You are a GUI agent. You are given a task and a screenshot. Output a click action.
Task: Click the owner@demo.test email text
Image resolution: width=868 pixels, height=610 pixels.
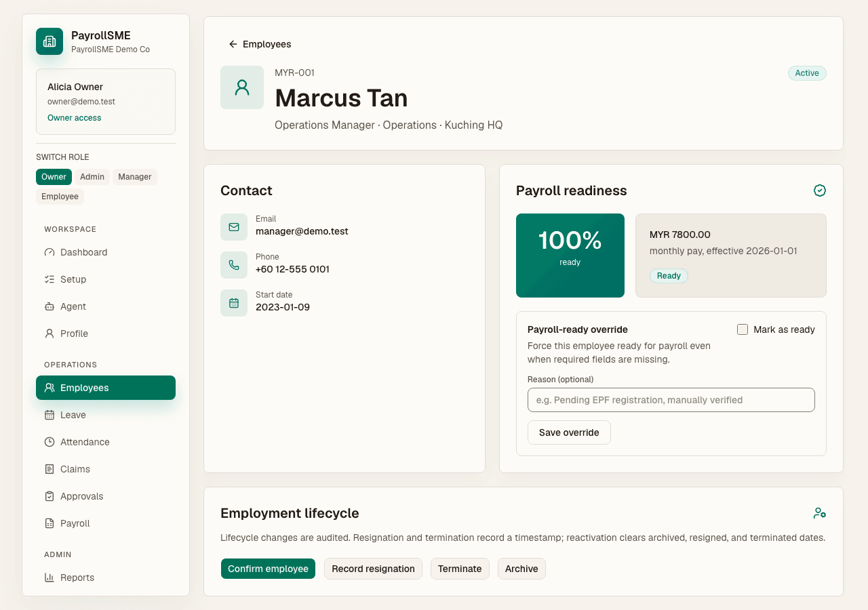click(x=81, y=102)
